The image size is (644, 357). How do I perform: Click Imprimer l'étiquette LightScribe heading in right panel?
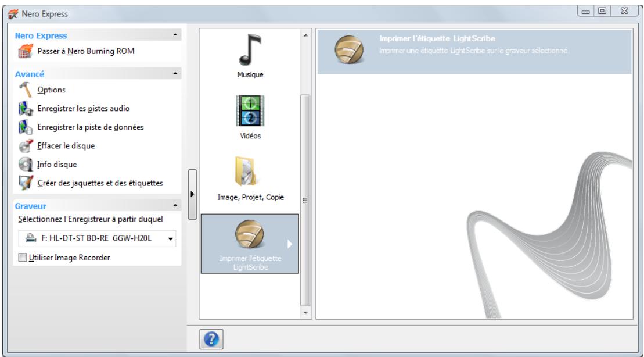click(437, 38)
